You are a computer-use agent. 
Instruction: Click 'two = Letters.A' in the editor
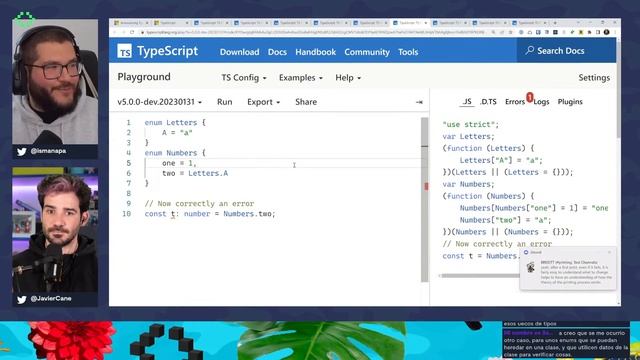(x=195, y=173)
